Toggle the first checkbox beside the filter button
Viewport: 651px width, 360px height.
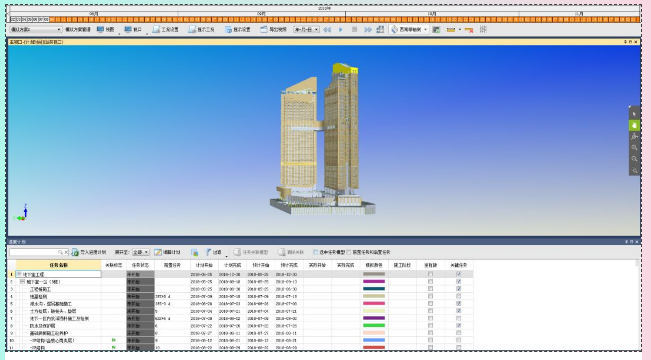[316, 252]
